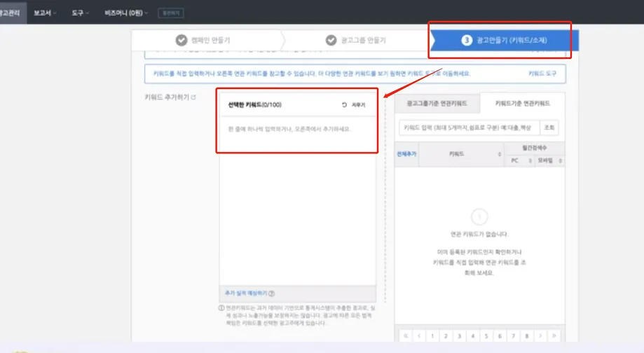Click the 조회 search button
Image resolution: width=644 pixels, height=353 pixels.
[549, 127]
